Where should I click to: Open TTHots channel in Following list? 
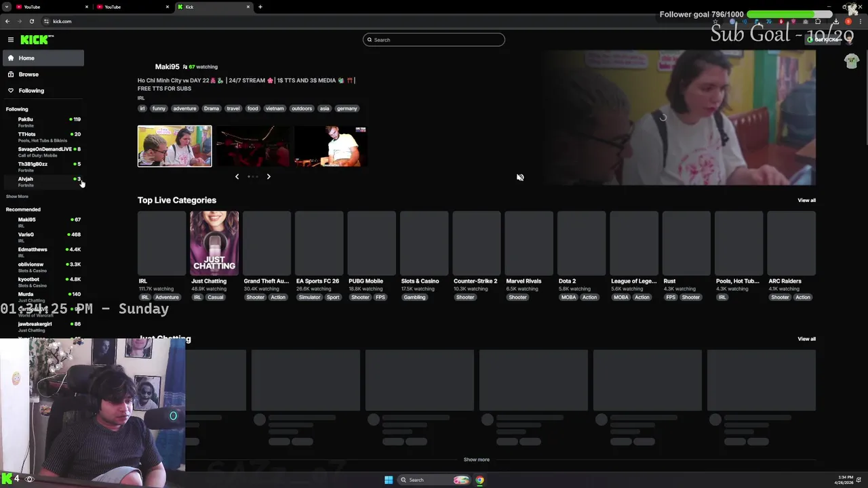43,137
